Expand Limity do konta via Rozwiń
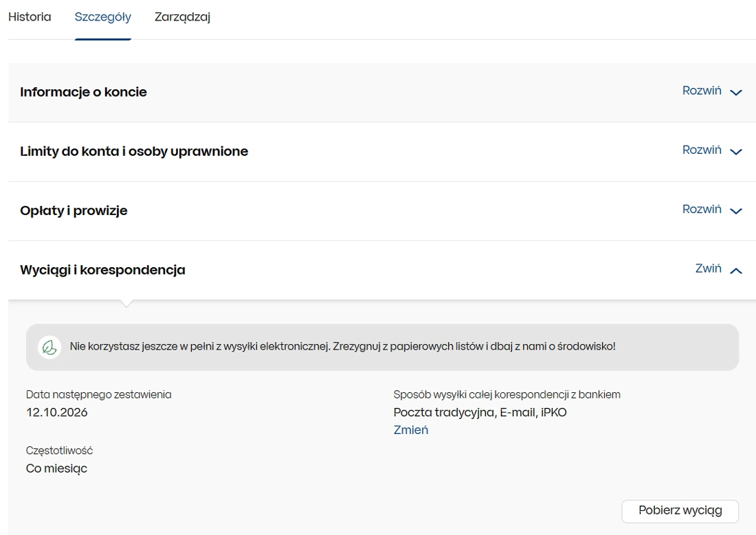 (x=702, y=150)
